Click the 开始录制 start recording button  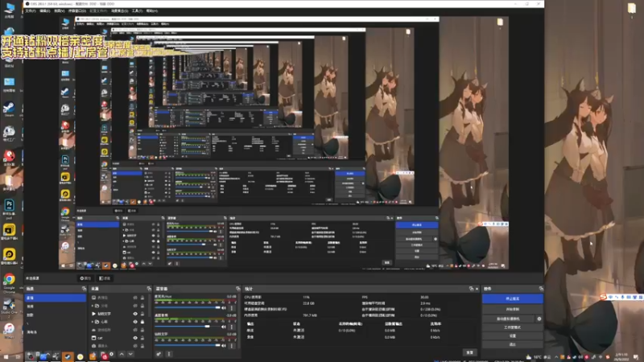coord(513,309)
